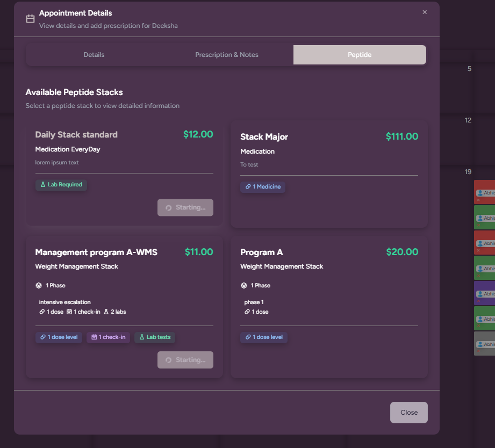The image size is (495, 448).
Task: Switch to the Details tab
Action: pos(94,55)
